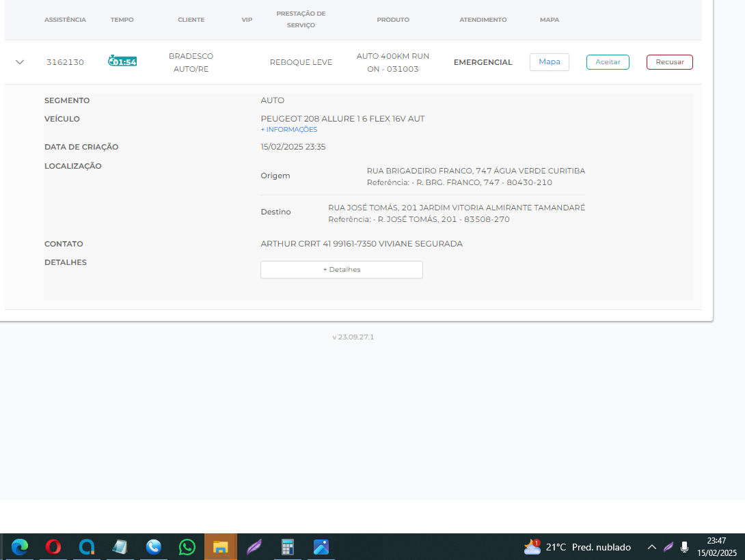Click the version text v 23.09.27.1

pos(353,337)
